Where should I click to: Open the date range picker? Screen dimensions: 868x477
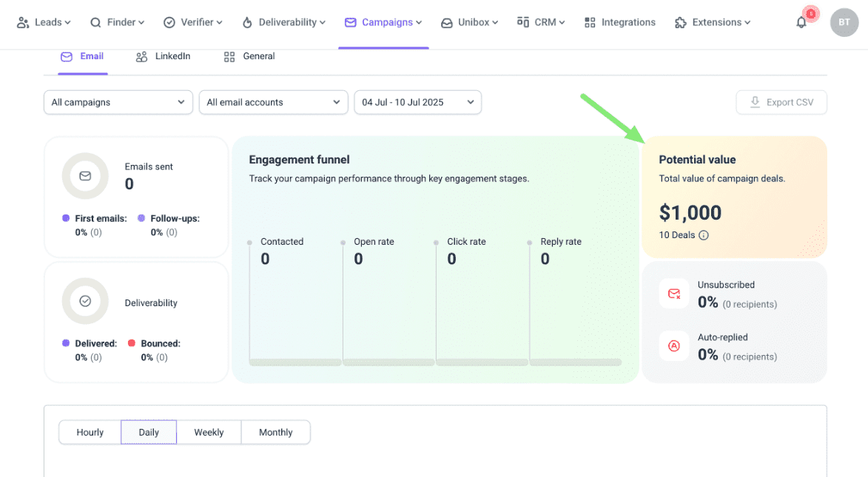pyautogui.click(x=417, y=103)
